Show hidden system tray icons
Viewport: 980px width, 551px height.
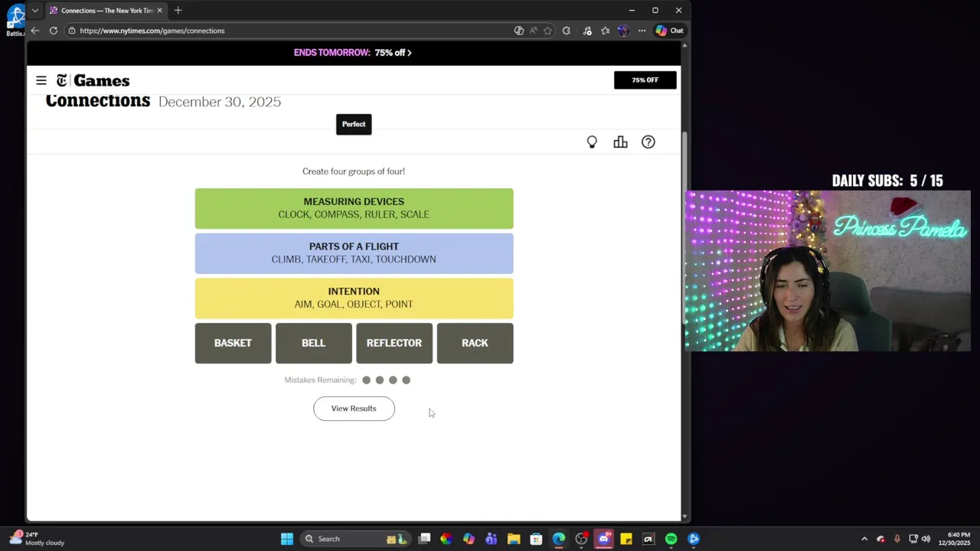click(x=864, y=539)
